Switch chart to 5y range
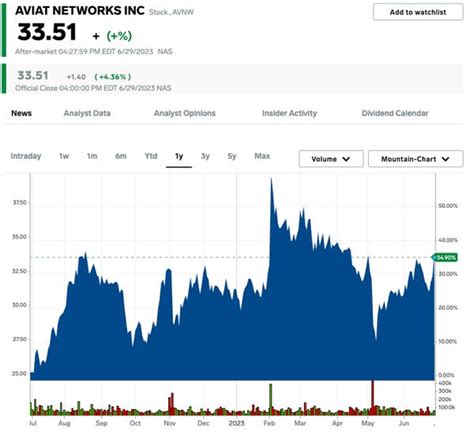This screenshot has height=439, width=474. [232, 156]
